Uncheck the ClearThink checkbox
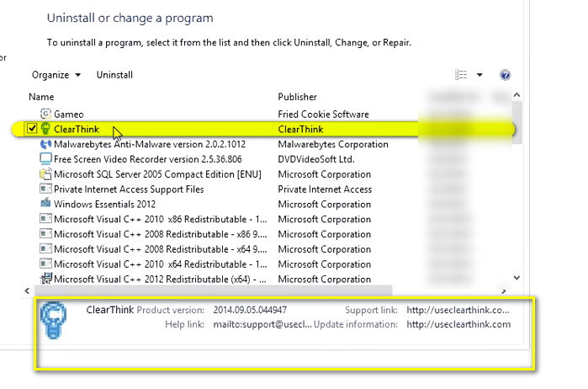Viewport: 588px width, 389px height. point(32,129)
